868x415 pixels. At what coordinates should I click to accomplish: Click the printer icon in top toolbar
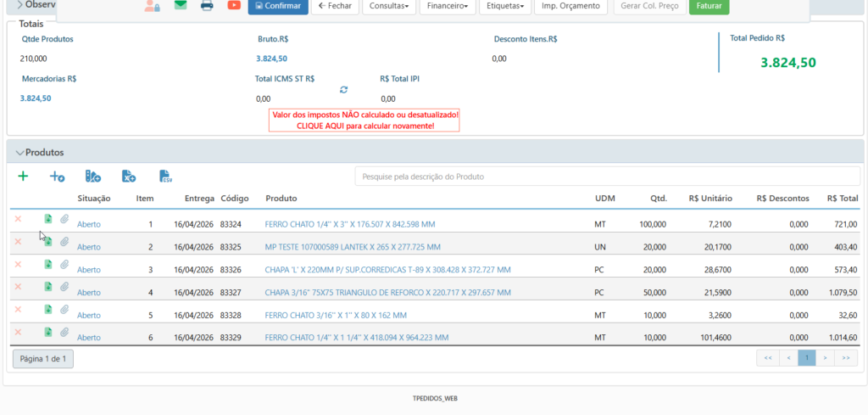coord(207,6)
